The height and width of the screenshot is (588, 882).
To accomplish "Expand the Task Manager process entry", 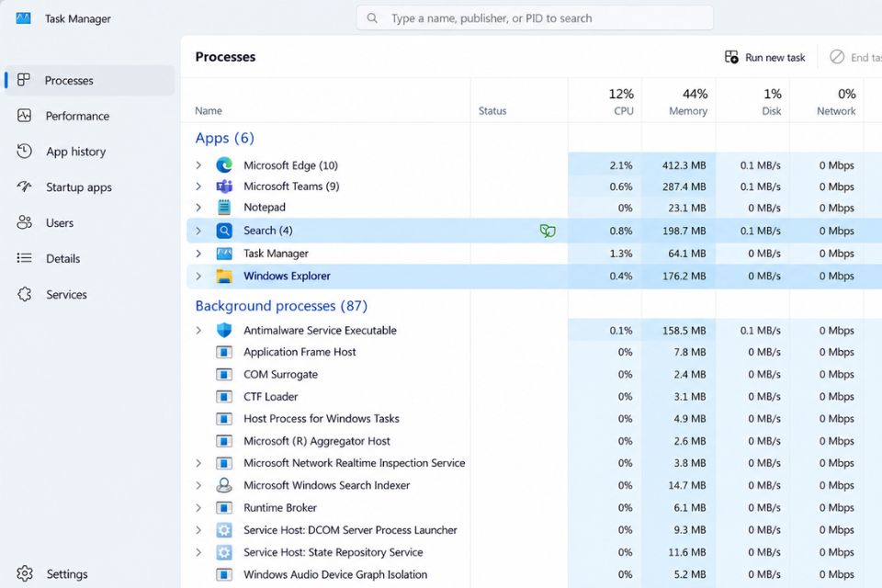I will (198, 254).
